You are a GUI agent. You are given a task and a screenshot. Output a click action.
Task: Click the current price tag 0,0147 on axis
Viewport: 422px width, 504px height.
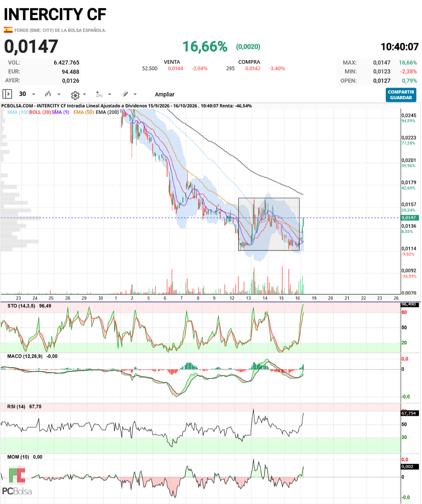coord(410,218)
